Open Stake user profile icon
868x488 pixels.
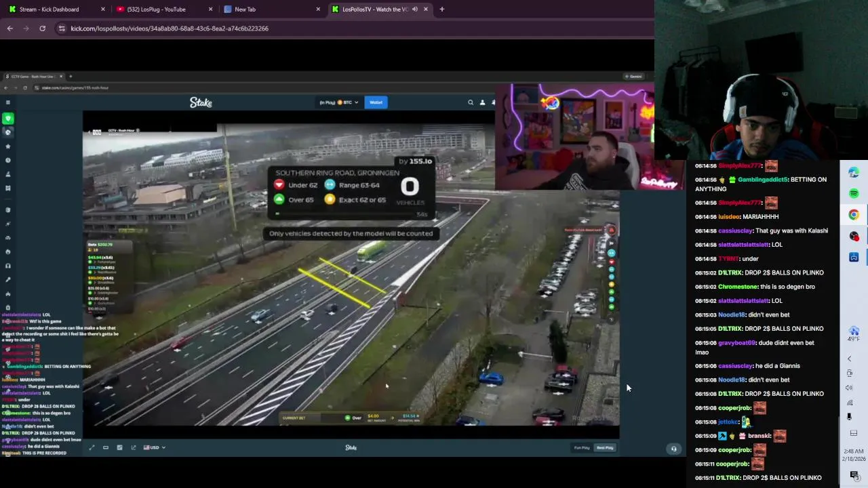[483, 102]
